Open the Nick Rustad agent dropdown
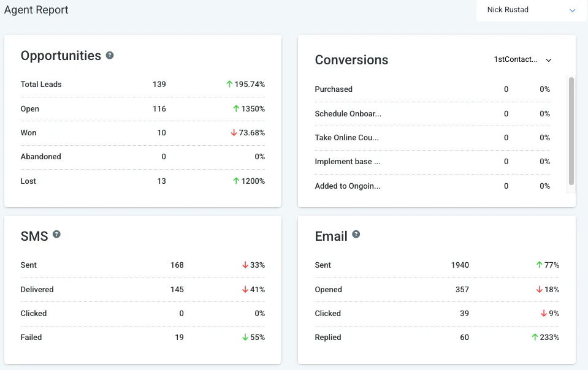588x370 pixels. pyautogui.click(x=531, y=10)
